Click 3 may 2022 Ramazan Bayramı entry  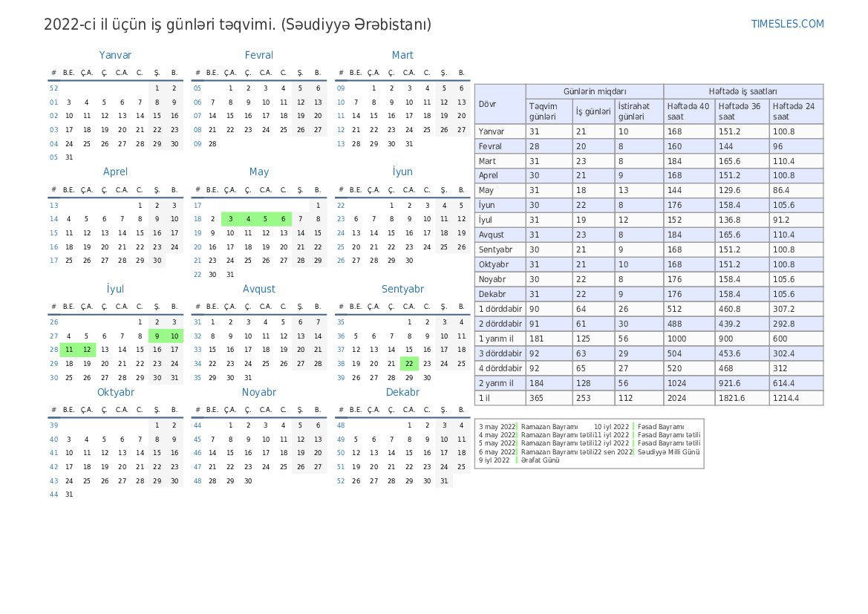(x=528, y=427)
